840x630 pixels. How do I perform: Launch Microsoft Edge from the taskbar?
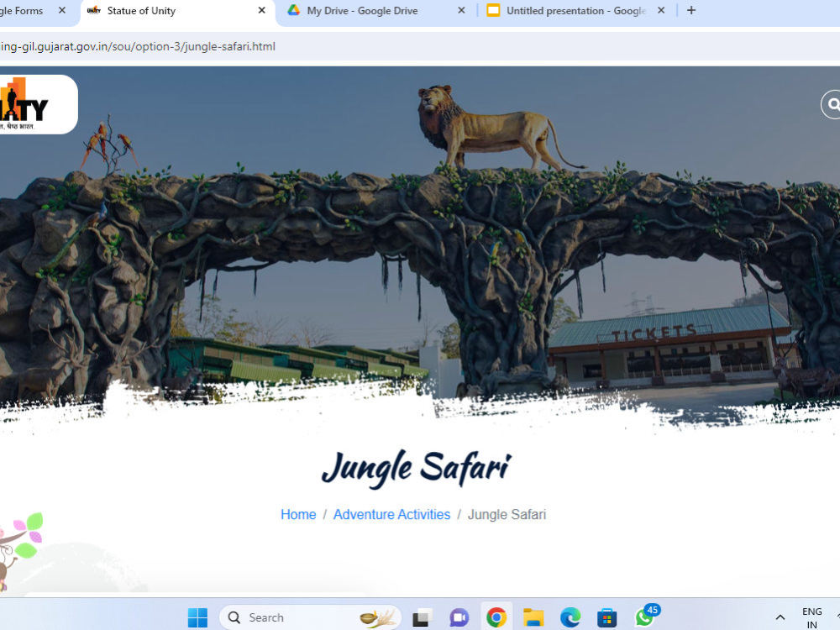[570, 617]
